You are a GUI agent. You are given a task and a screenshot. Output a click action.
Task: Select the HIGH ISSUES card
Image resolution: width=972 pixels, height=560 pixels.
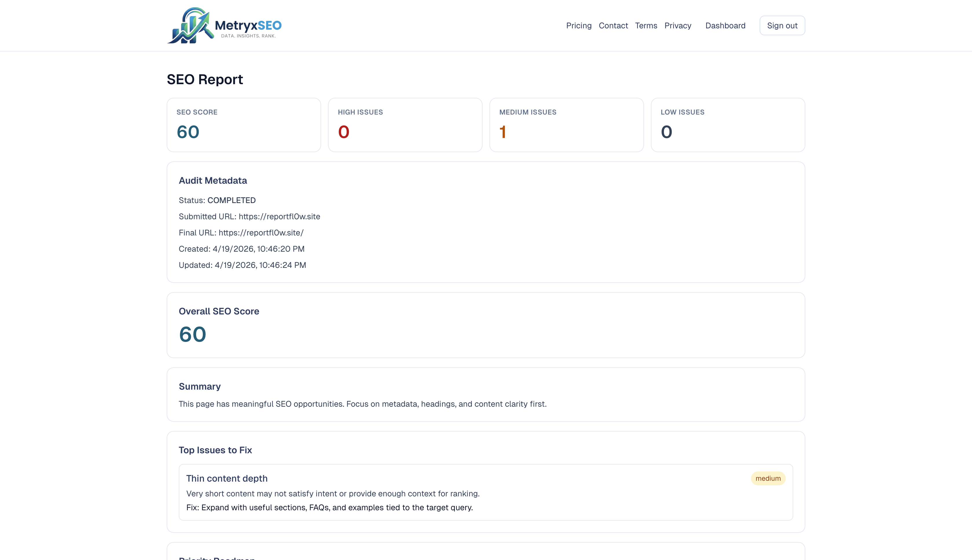pyautogui.click(x=405, y=125)
